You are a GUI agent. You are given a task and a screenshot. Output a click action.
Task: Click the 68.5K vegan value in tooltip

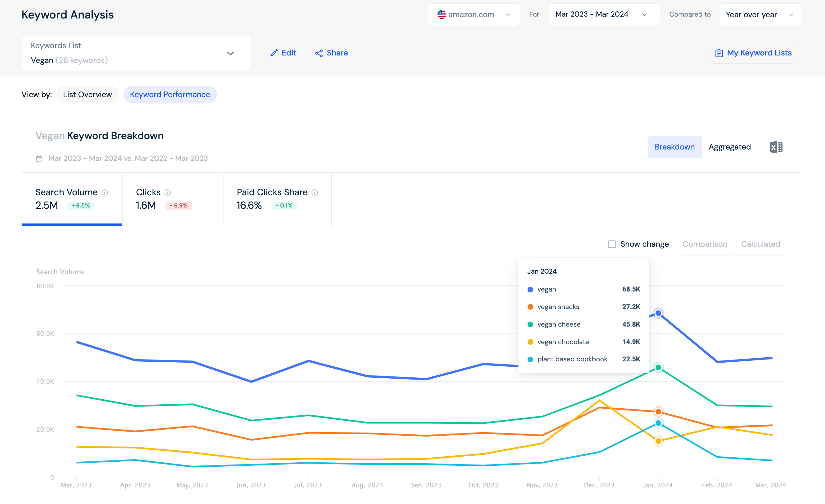[x=631, y=289]
